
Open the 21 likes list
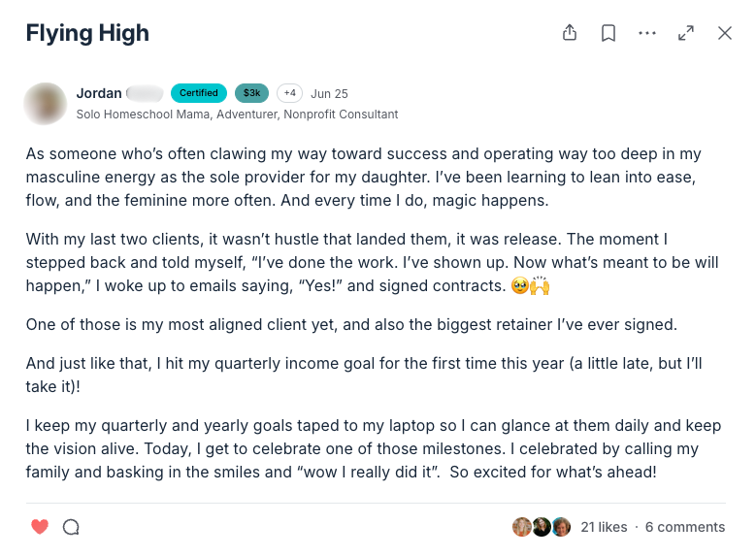[x=604, y=527]
